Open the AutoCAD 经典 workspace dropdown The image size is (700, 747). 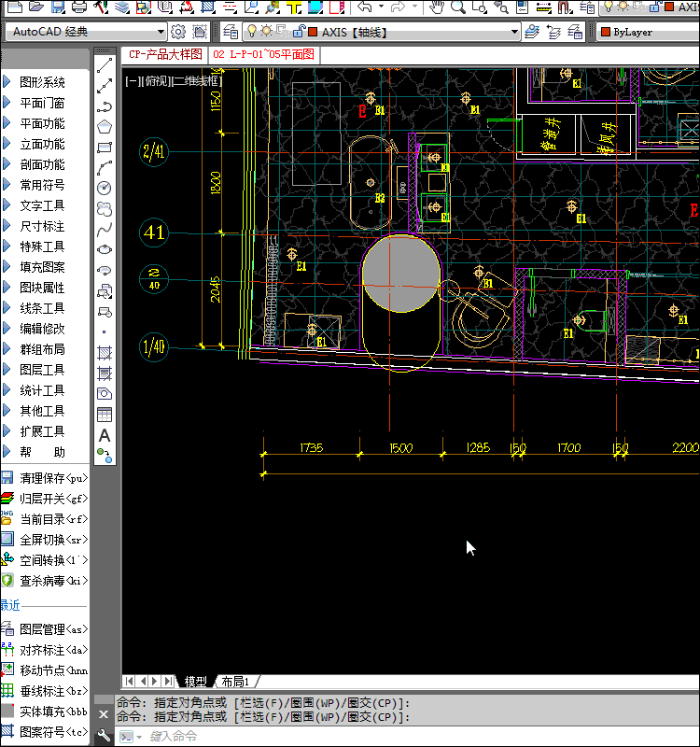tap(161, 32)
